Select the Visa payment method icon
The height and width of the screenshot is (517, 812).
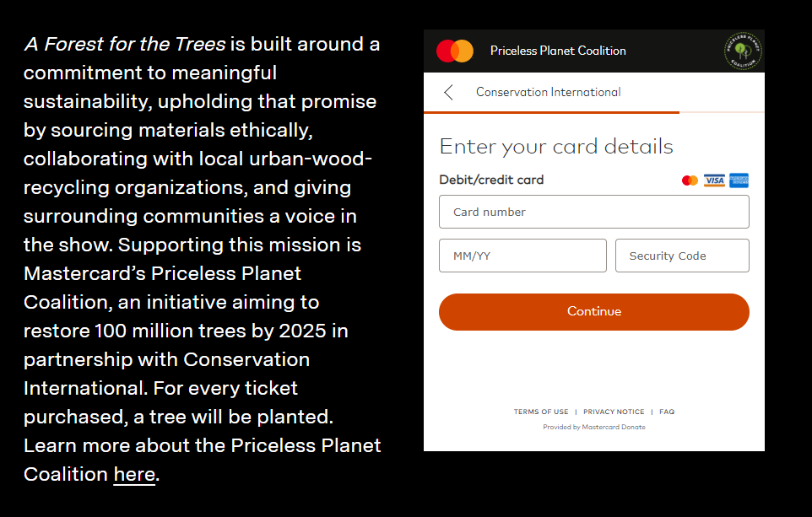tap(713, 180)
